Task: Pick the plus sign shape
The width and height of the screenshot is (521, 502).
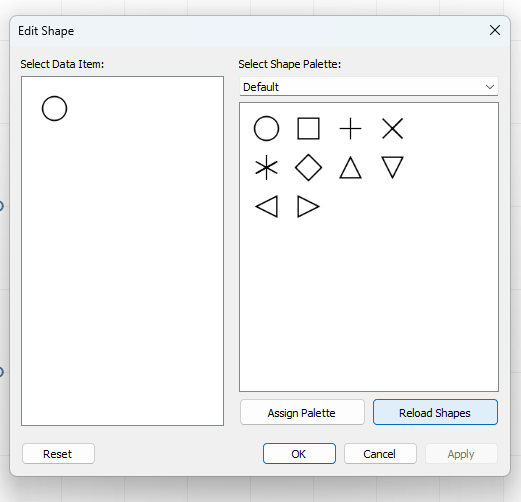Action: [350, 129]
